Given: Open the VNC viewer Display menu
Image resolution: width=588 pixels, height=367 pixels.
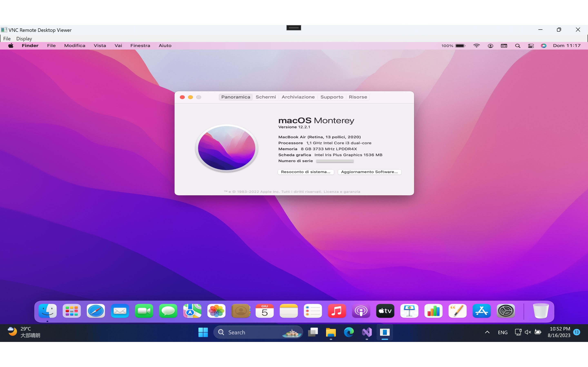Looking at the screenshot, I should click(x=24, y=39).
